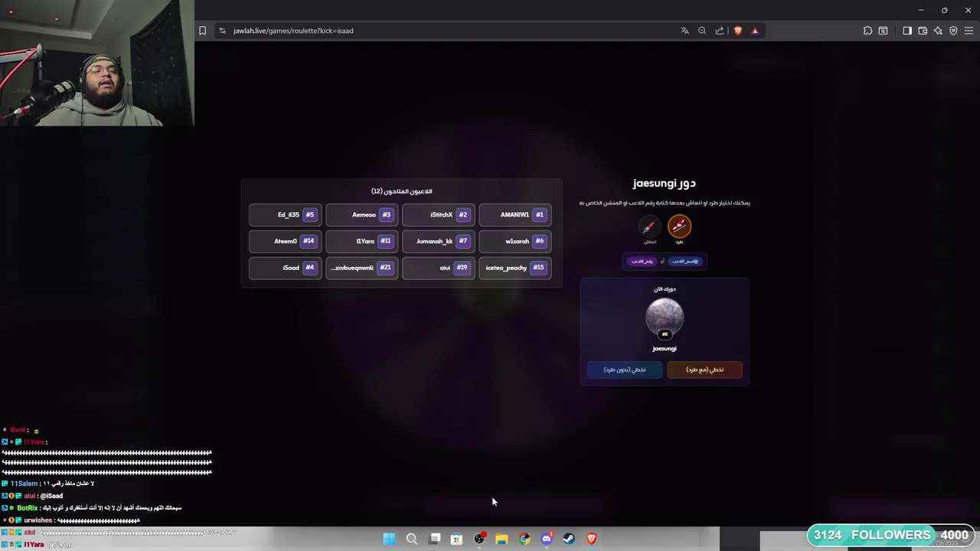The height and width of the screenshot is (551, 980).
Task: Open Task View on taskbar
Action: point(435,539)
